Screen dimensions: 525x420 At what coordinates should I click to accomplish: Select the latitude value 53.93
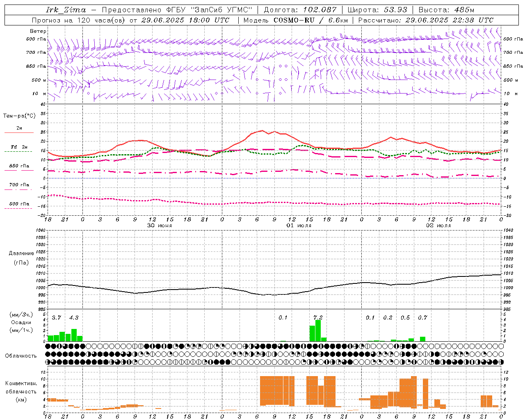tap(395, 10)
